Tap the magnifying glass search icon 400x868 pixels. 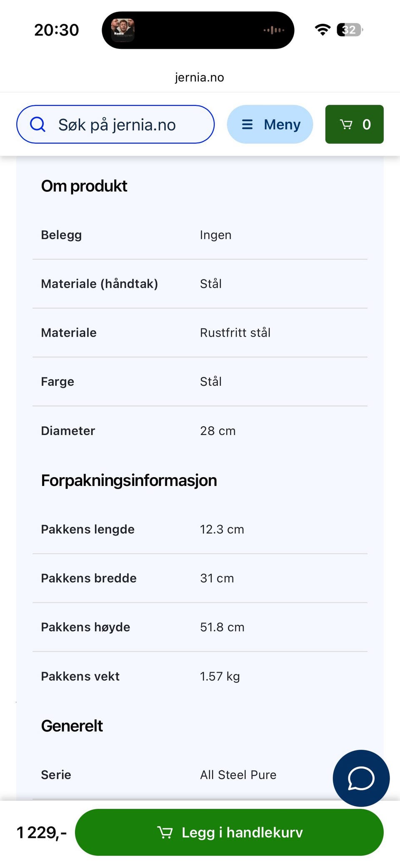[37, 124]
